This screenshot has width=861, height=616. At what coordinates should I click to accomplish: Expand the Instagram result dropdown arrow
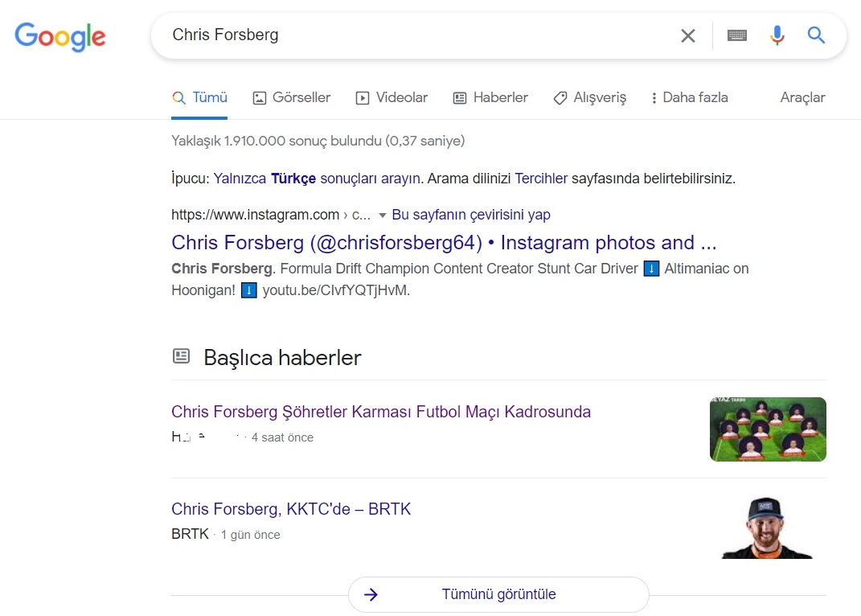[x=382, y=216]
